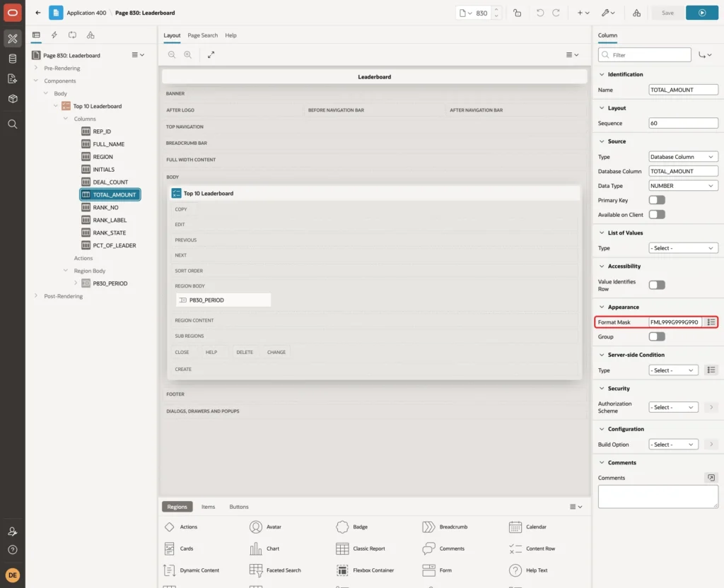Open SQL Workshop database icon
This screenshot has width=724, height=588.
coord(13,59)
